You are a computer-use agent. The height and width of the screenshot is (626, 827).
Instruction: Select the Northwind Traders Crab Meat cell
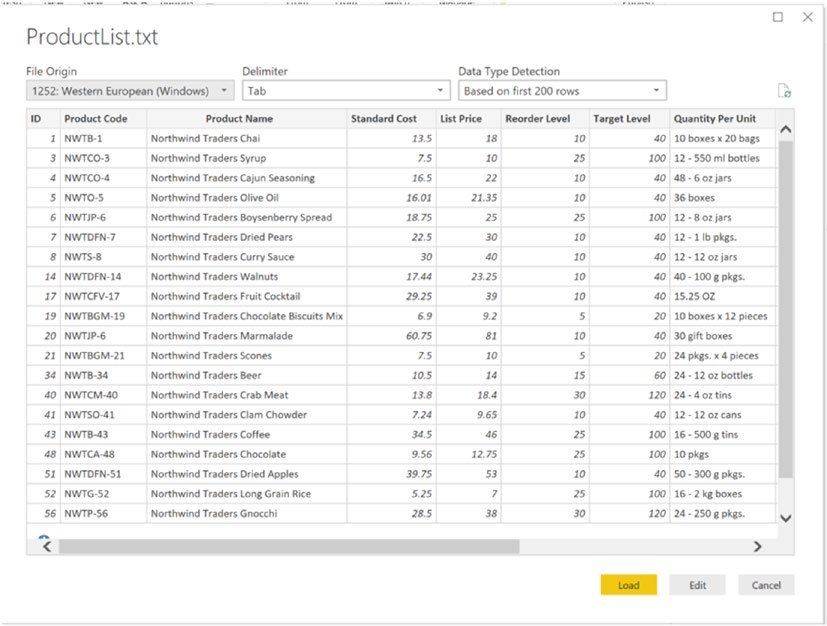pyautogui.click(x=247, y=395)
